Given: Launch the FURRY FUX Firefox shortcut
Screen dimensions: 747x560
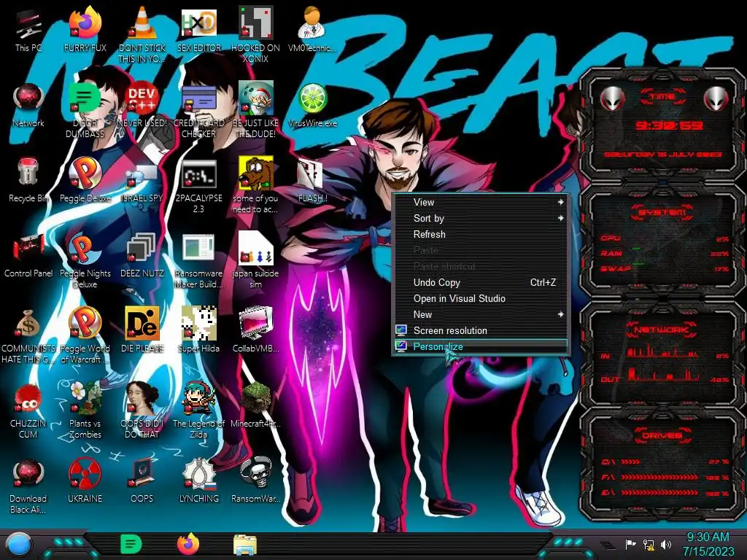Looking at the screenshot, I should pyautogui.click(x=85, y=29).
